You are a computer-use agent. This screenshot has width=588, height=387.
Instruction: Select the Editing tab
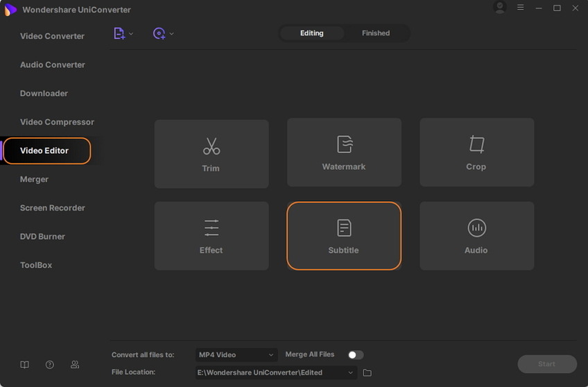311,33
